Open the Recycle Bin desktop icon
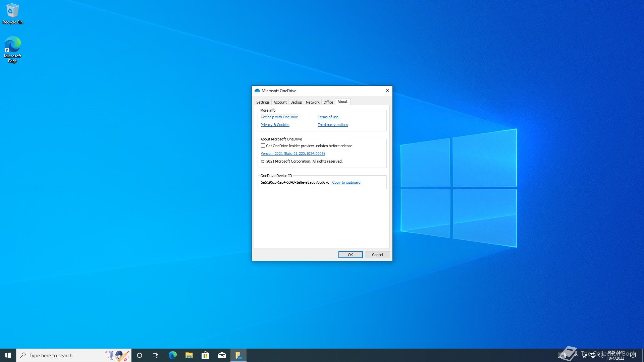644x362 pixels. tap(13, 14)
